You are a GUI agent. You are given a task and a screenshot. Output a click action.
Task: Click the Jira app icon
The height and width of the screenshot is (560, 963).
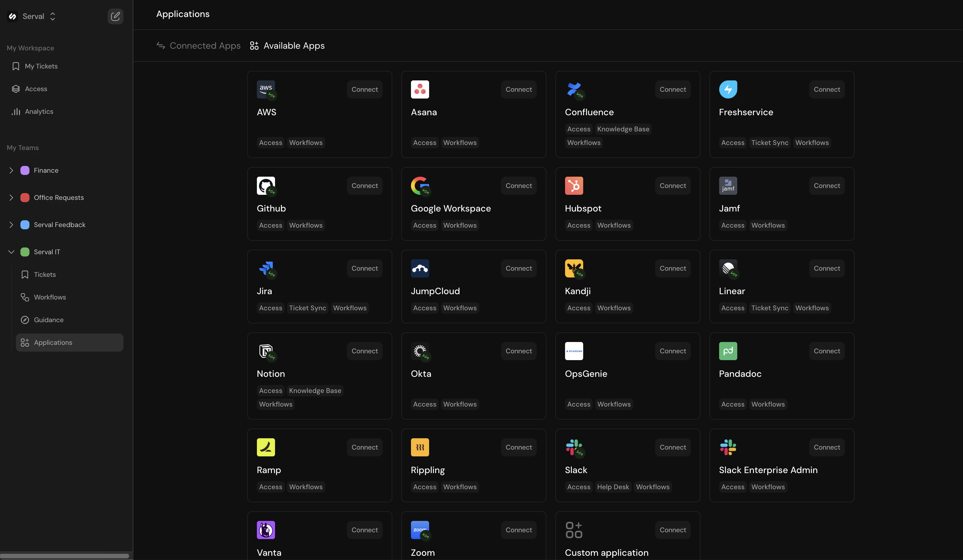click(x=266, y=268)
